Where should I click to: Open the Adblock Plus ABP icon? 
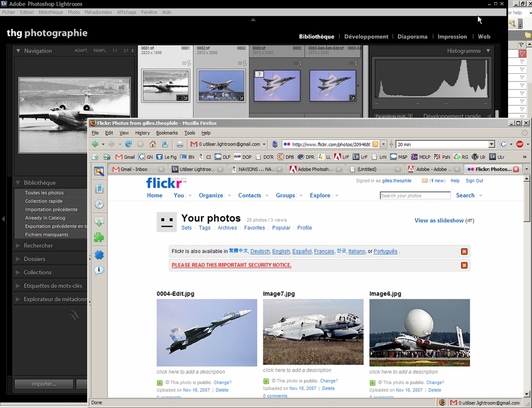click(x=520, y=144)
